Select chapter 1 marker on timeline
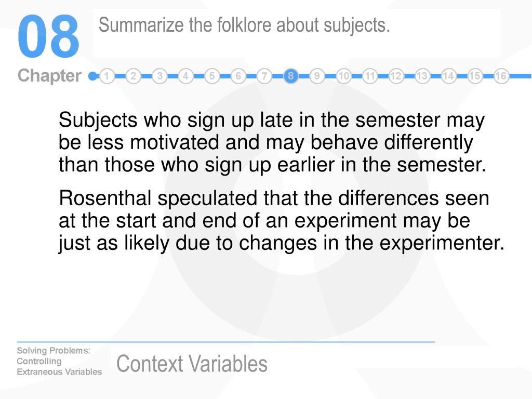Screen dimensions: 532x399 coord(107,76)
